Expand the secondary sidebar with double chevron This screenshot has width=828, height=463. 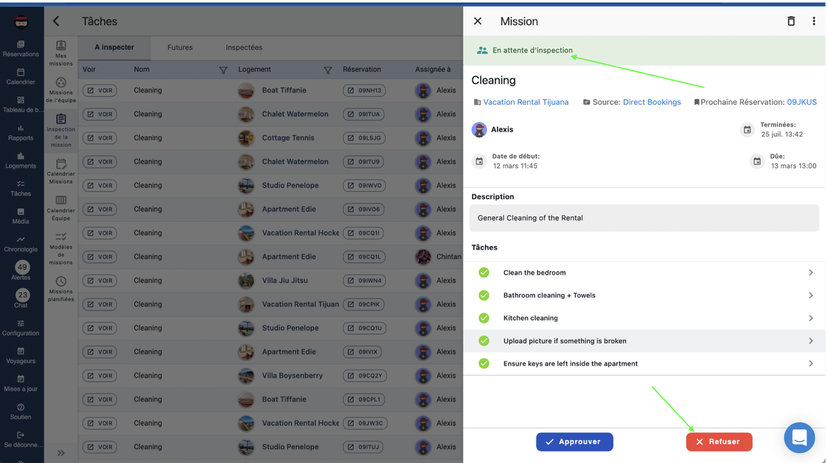tap(61, 452)
